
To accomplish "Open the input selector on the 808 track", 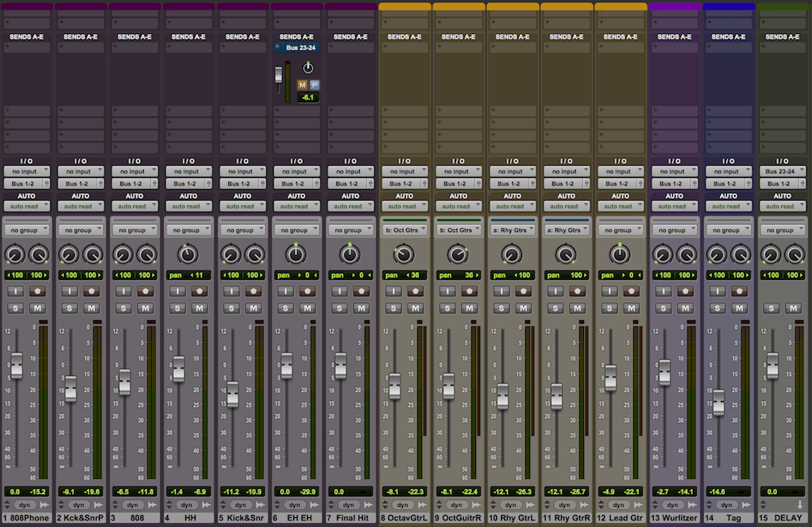I will pos(134,171).
